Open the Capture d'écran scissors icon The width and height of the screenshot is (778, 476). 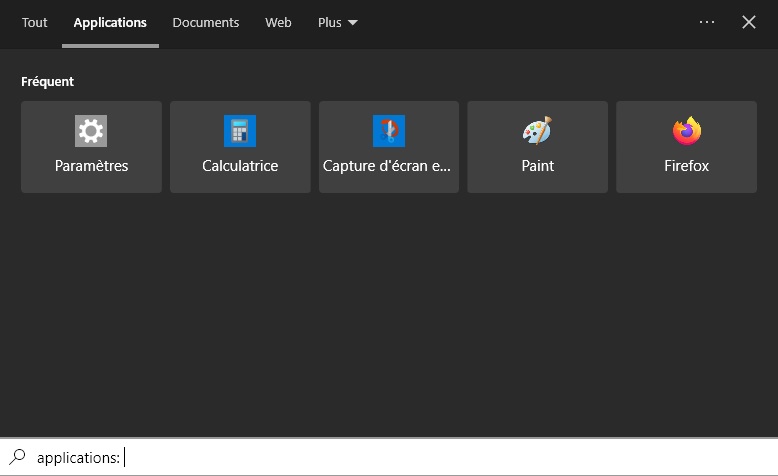[x=389, y=131]
